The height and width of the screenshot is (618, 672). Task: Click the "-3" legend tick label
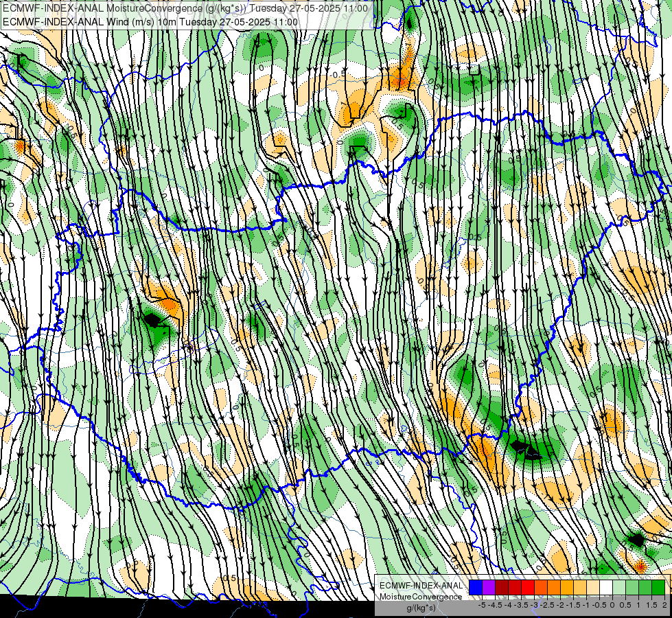(x=534, y=605)
